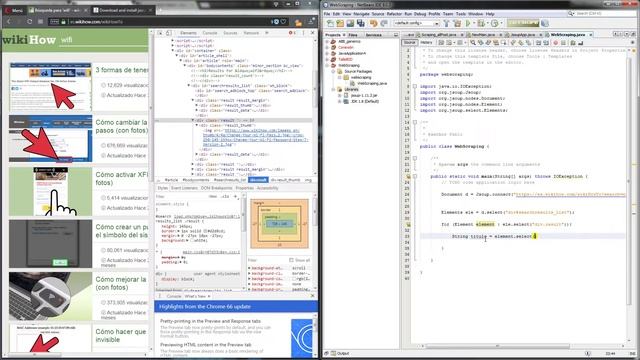
Task: Open File menu in NetBeans
Action: (327, 14)
